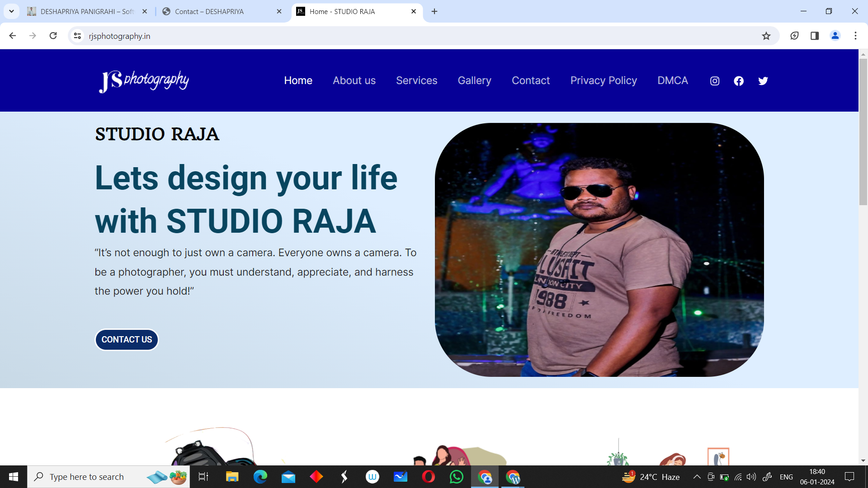This screenshot has width=868, height=488.
Task: Reload the page
Action: (53, 36)
